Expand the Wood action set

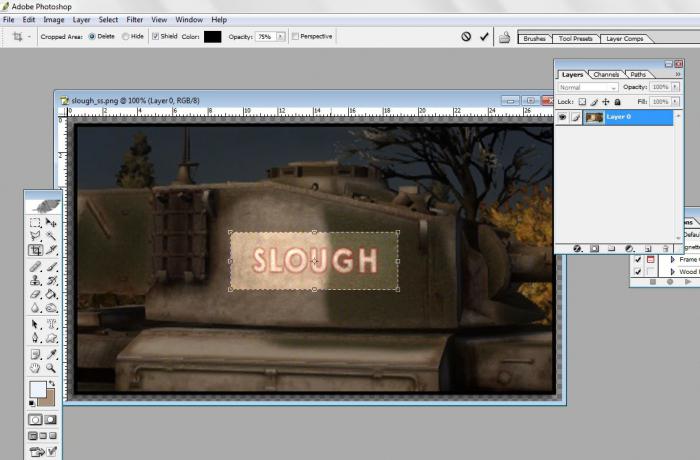tap(672, 272)
